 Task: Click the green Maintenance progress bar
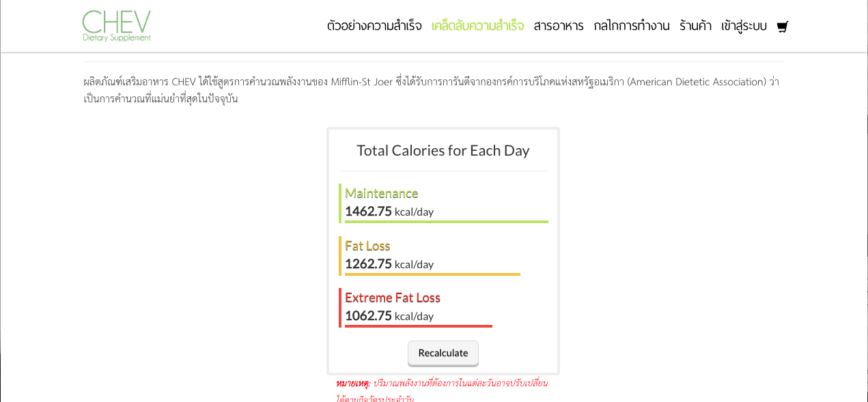click(447, 222)
